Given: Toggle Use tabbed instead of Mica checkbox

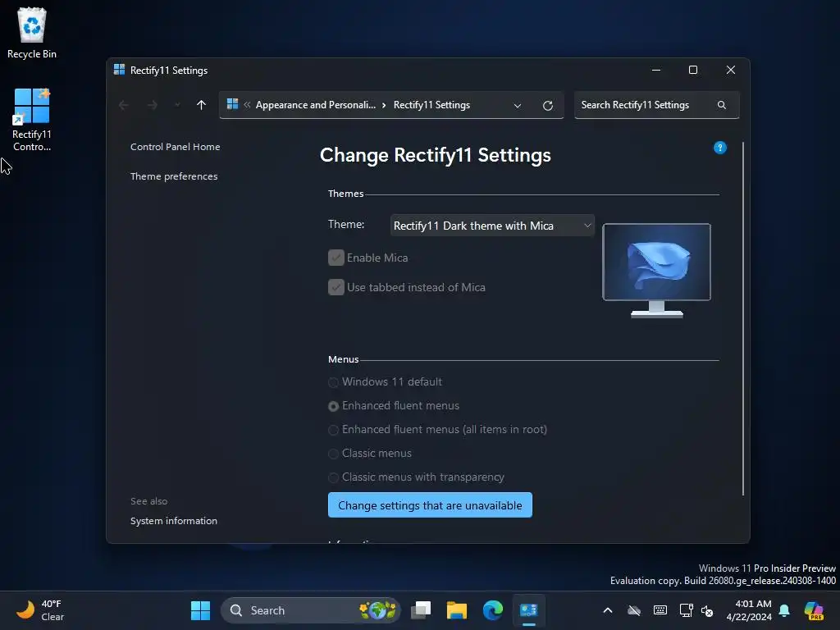Looking at the screenshot, I should click(x=336, y=287).
